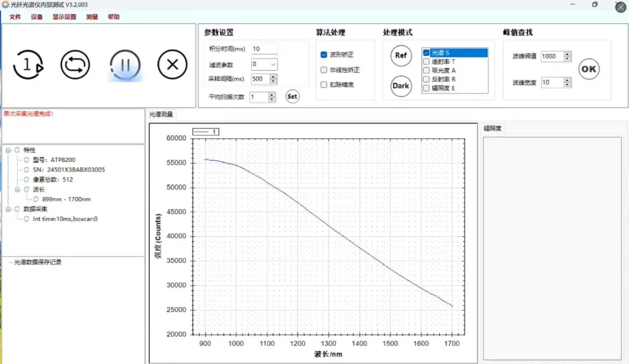Open the 测量 menu

[x=92, y=17]
